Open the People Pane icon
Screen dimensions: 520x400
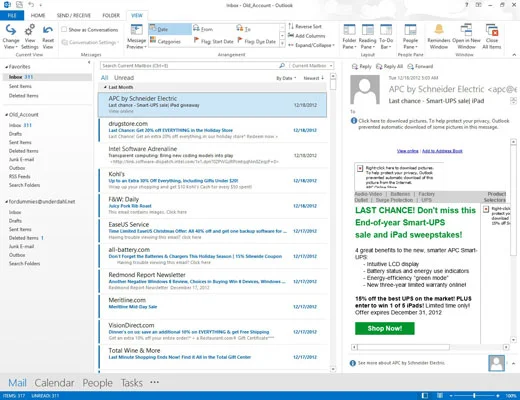tap(410, 30)
